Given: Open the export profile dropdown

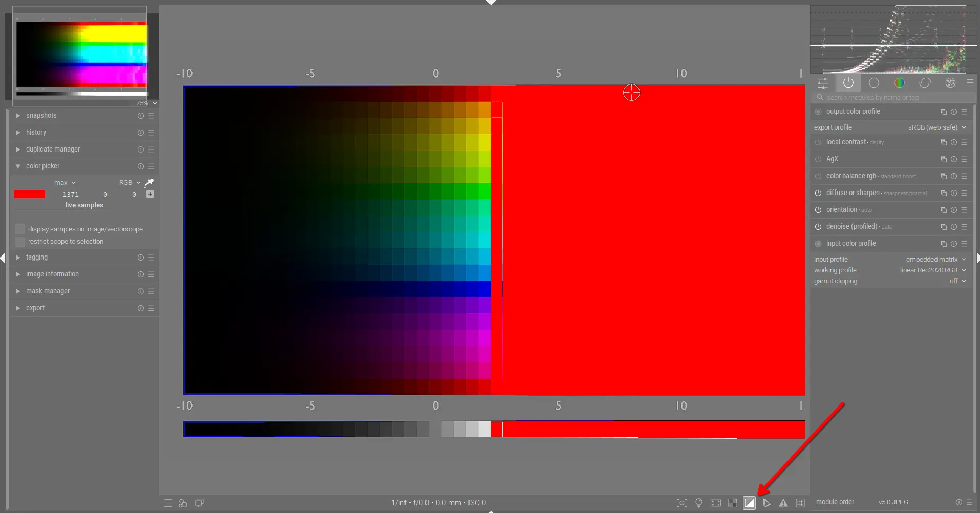Looking at the screenshot, I should [x=936, y=127].
